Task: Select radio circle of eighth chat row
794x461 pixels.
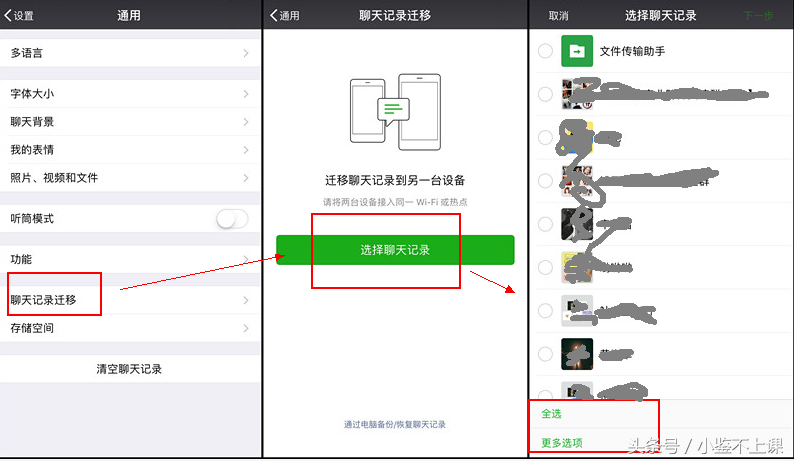Action: point(545,354)
